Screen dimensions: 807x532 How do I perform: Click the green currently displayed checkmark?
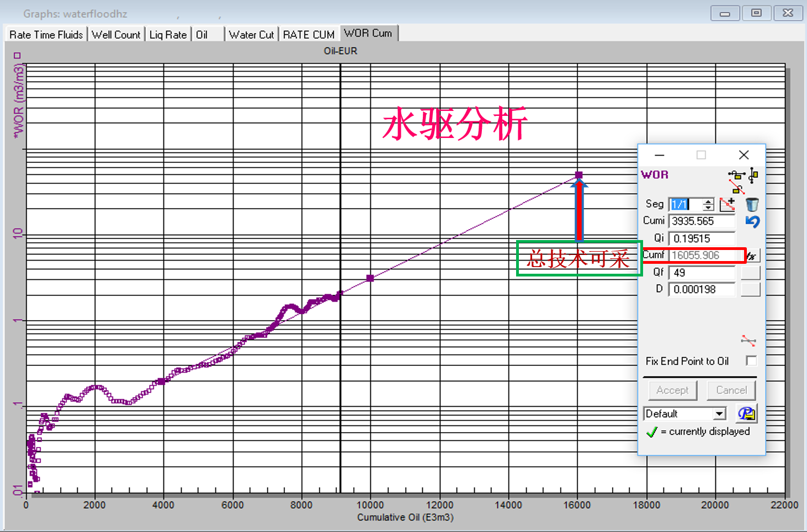652,432
